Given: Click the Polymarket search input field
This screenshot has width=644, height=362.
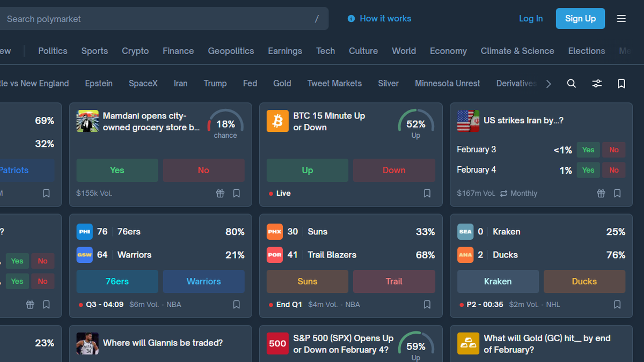Looking at the screenshot, I should pyautogui.click(x=161, y=19).
